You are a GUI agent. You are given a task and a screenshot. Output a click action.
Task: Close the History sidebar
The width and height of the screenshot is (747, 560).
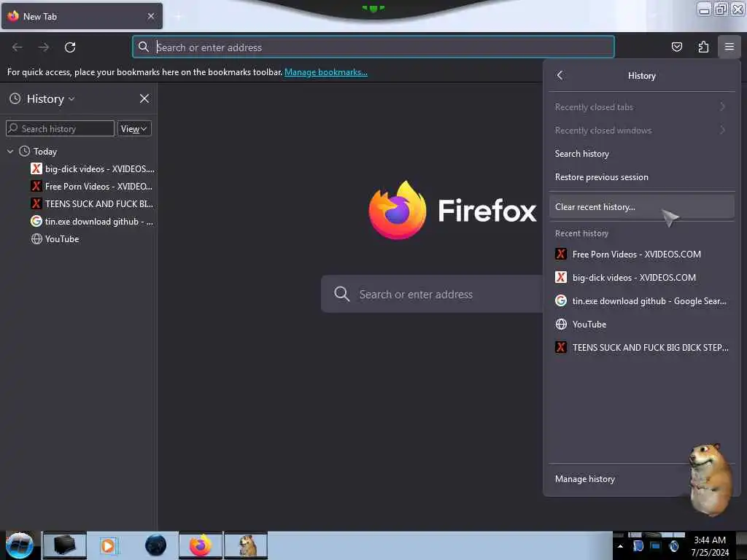tap(144, 98)
